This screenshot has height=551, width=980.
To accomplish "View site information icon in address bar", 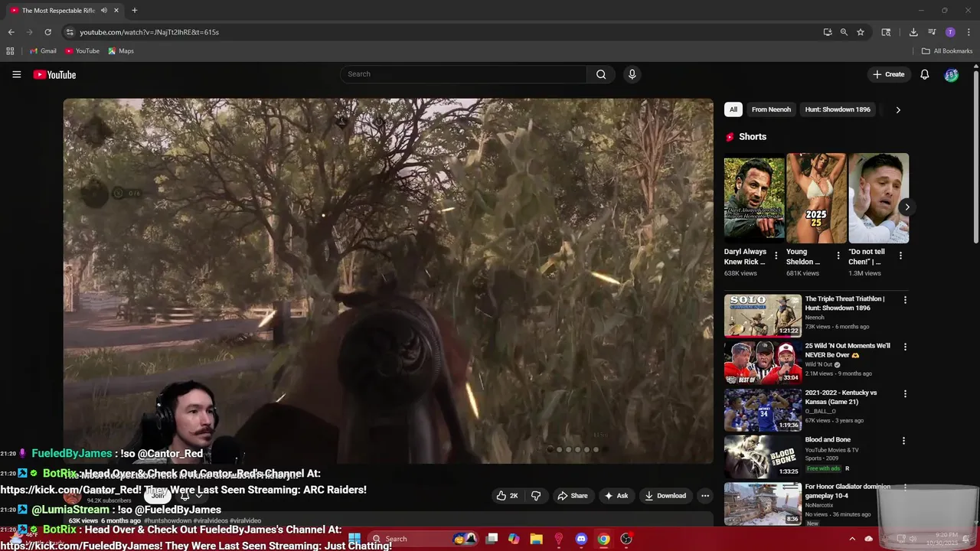I will tap(70, 32).
